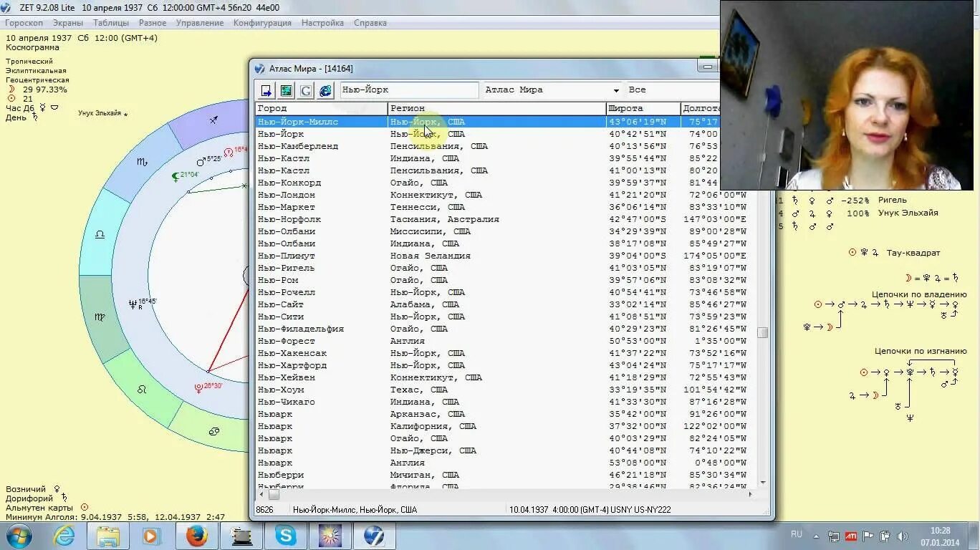Click the atlas scroll-down arrow
The width and height of the screenshot is (980, 550).
(763, 483)
